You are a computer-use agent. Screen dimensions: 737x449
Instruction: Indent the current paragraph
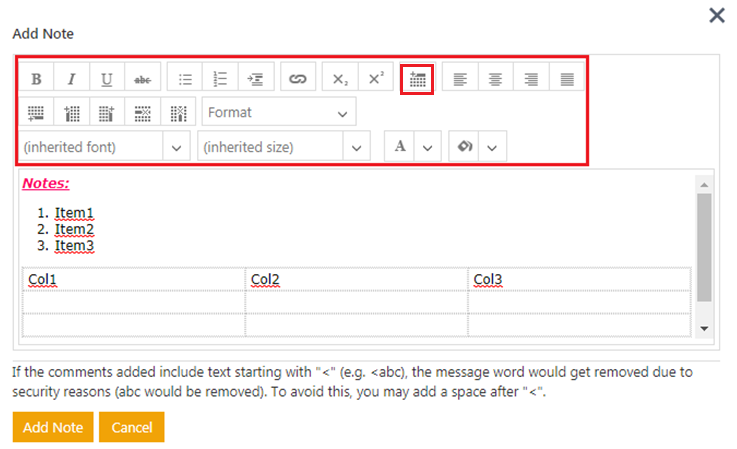[x=256, y=78]
